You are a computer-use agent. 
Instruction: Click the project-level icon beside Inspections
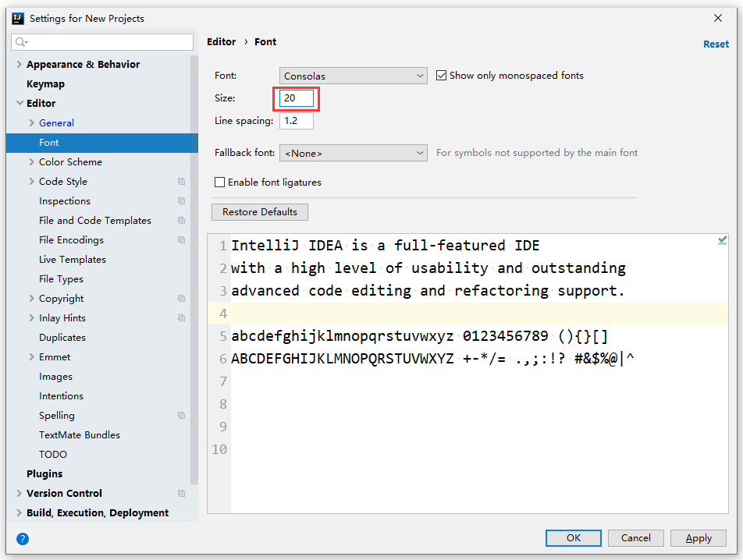pyautogui.click(x=182, y=200)
